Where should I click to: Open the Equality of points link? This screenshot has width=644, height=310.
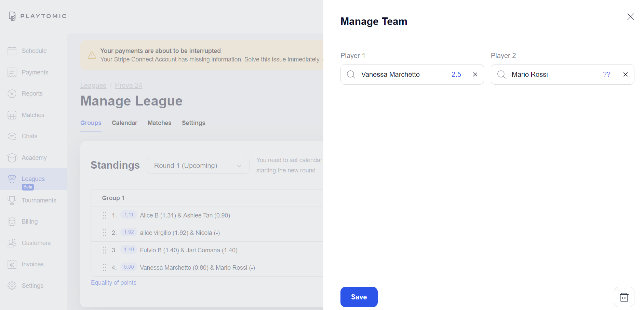(x=113, y=282)
